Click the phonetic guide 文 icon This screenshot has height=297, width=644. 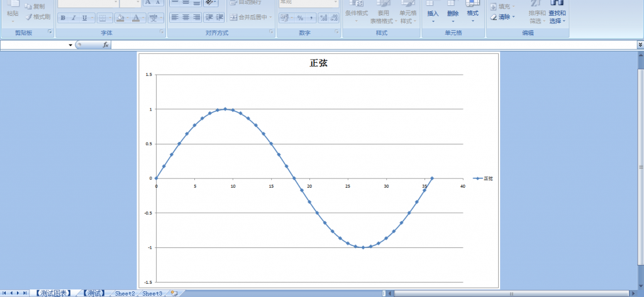click(153, 18)
